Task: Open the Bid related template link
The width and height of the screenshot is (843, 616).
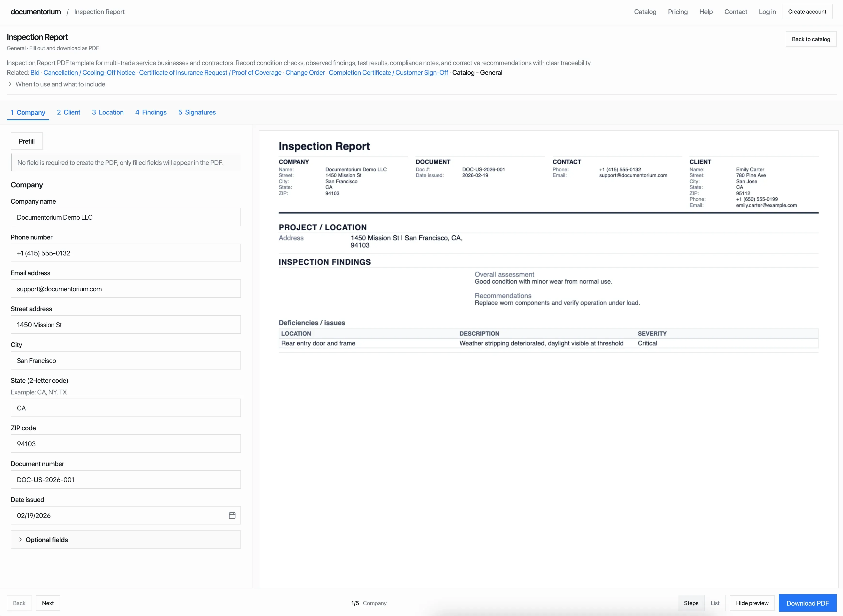Action: (35, 73)
